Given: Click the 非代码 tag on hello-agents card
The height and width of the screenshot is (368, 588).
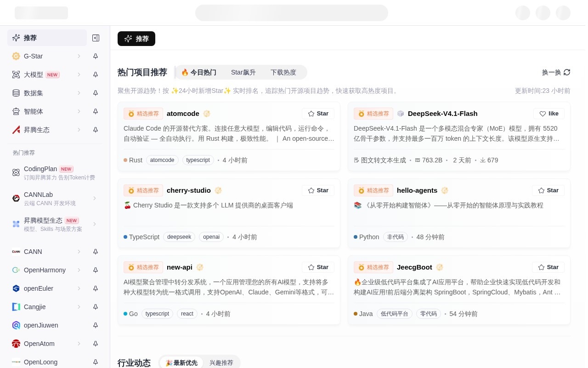Looking at the screenshot, I should [396, 237].
